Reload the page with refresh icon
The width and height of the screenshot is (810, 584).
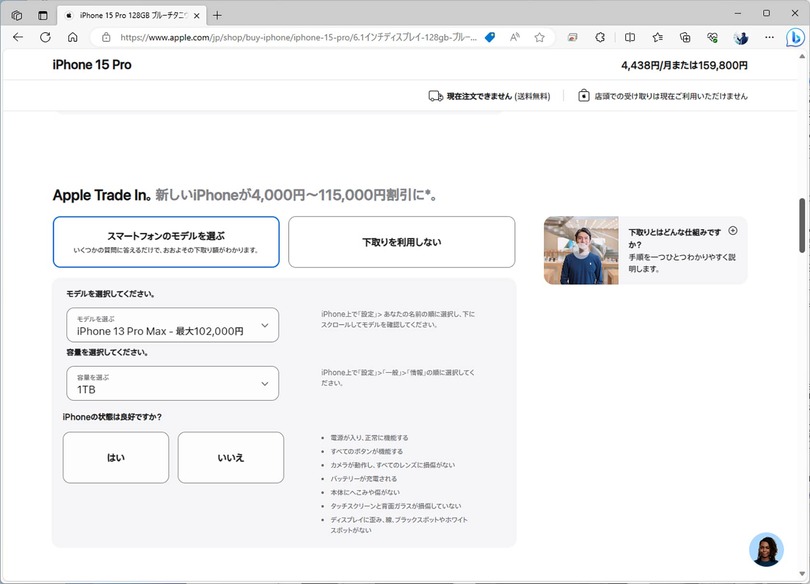point(45,37)
